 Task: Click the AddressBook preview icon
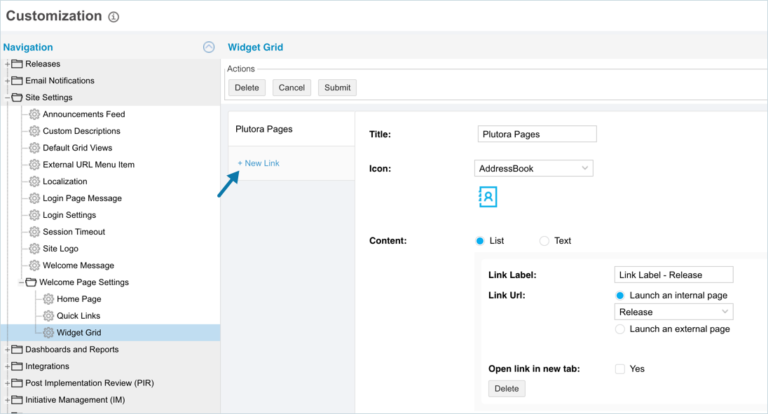(x=488, y=198)
